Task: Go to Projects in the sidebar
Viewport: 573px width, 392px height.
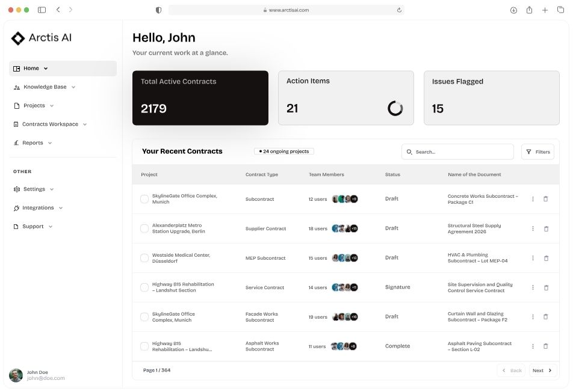Action: click(x=34, y=106)
